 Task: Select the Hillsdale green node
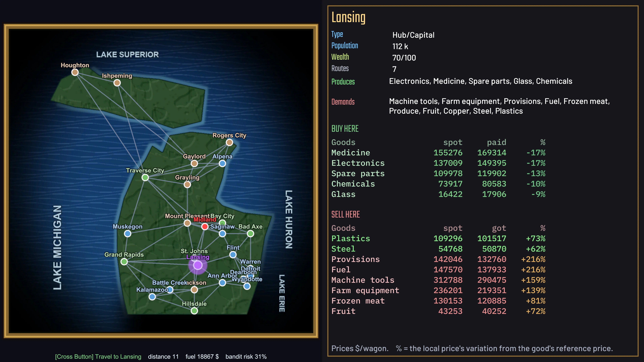pyautogui.click(x=194, y=311)
